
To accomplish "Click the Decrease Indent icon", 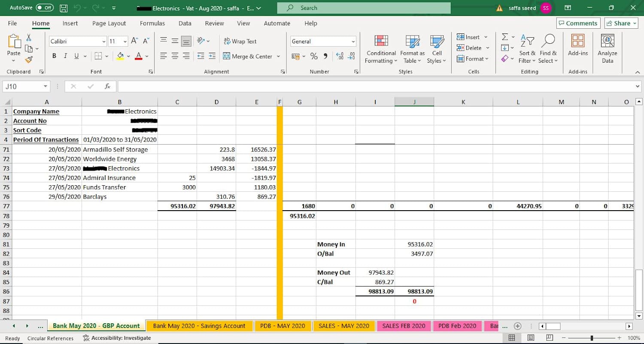I will click(200, 56).
